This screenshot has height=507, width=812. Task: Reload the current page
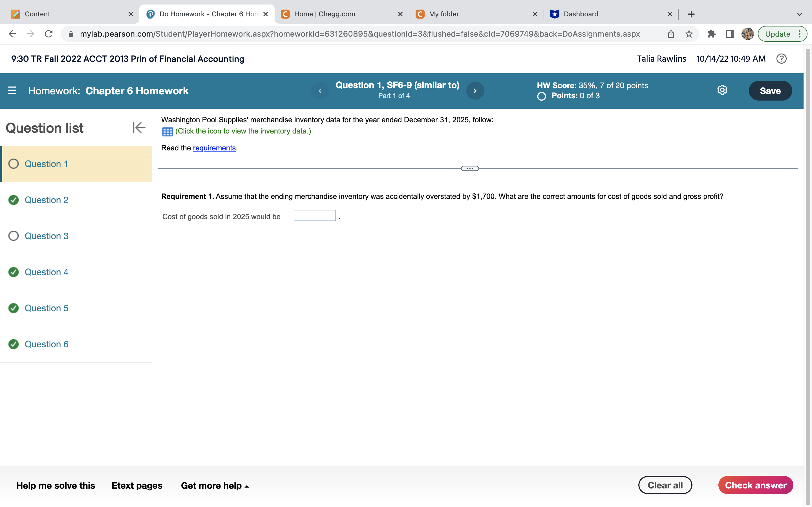(x=49, y=34)
